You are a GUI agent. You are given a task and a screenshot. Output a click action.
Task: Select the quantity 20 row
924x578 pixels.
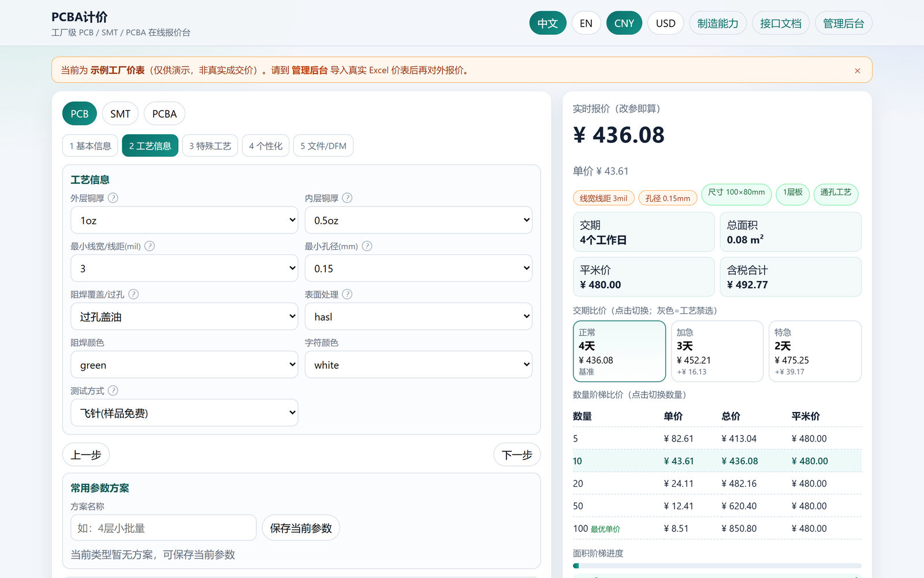pyautogui.click(x=717, y=483)
